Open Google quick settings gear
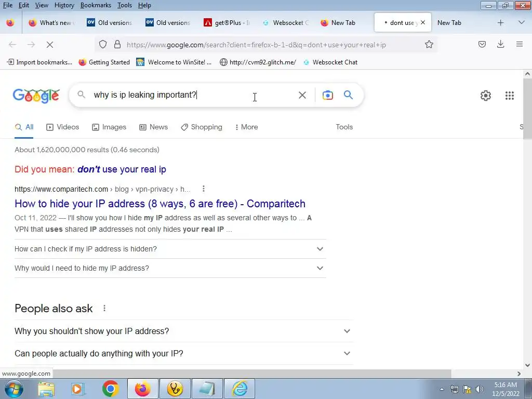Viewport: 532px width, 399px height. 486,96
